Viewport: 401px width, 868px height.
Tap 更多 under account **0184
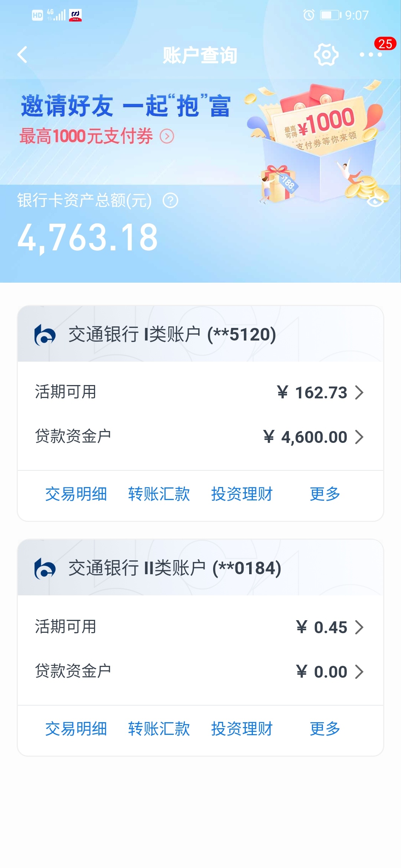coord(325,729)
